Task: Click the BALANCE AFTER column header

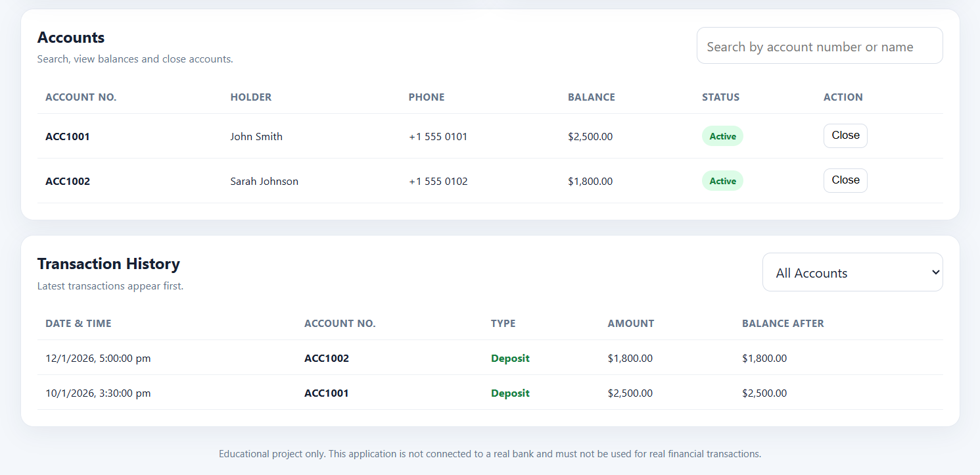Action: coord(783,324)
